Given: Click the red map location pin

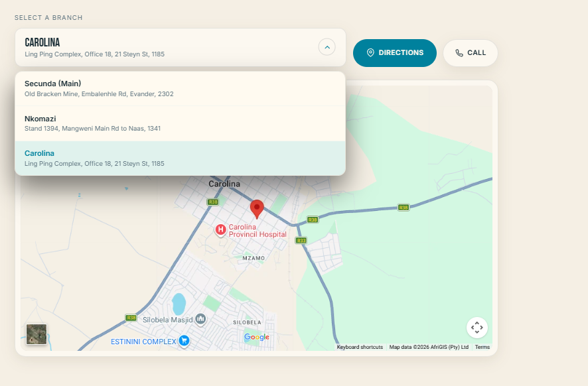Looking at the screenshot, I should [x=257, y=209].
